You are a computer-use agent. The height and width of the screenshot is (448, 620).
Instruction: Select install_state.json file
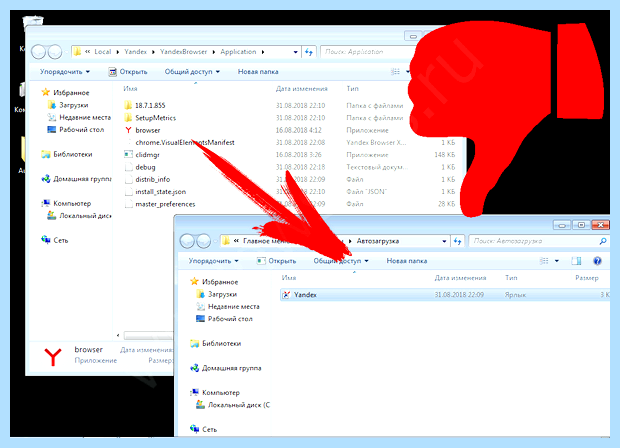[x=155, y=191]
